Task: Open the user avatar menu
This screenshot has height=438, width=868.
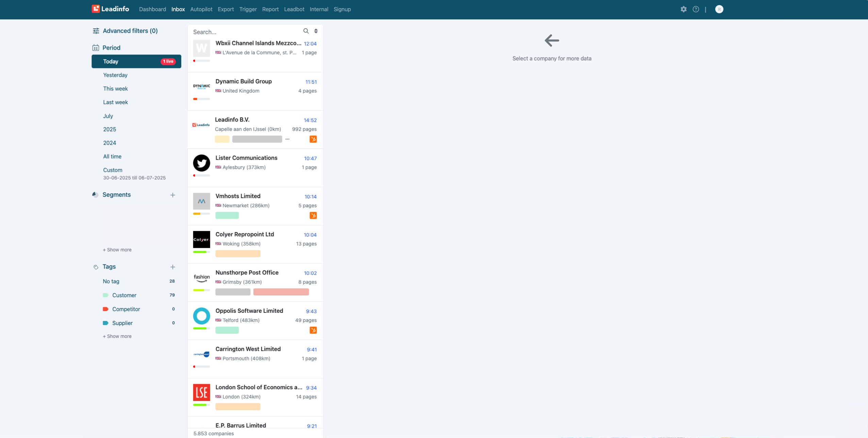Action: (719, 9)
